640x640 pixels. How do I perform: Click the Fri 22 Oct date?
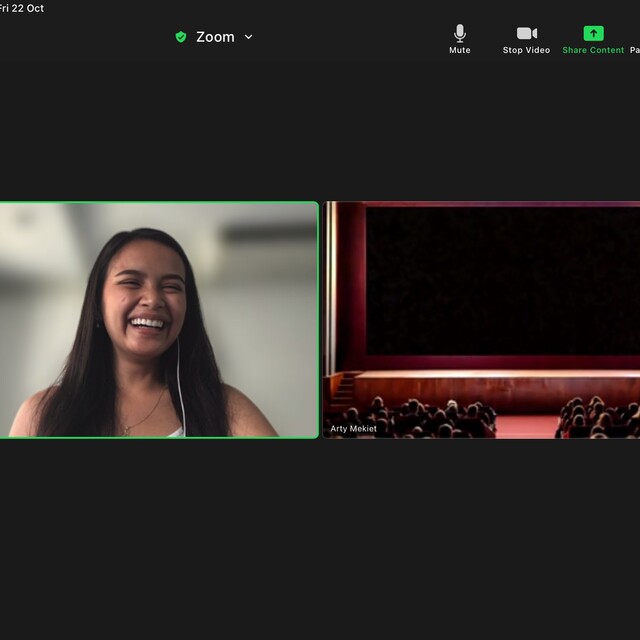(x=22, y=8)
